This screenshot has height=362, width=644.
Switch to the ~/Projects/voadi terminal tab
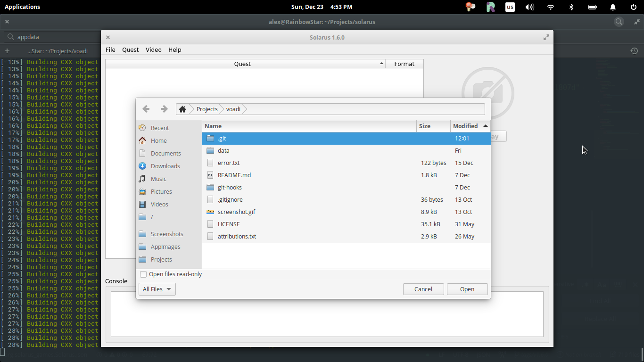pos(58,51)
